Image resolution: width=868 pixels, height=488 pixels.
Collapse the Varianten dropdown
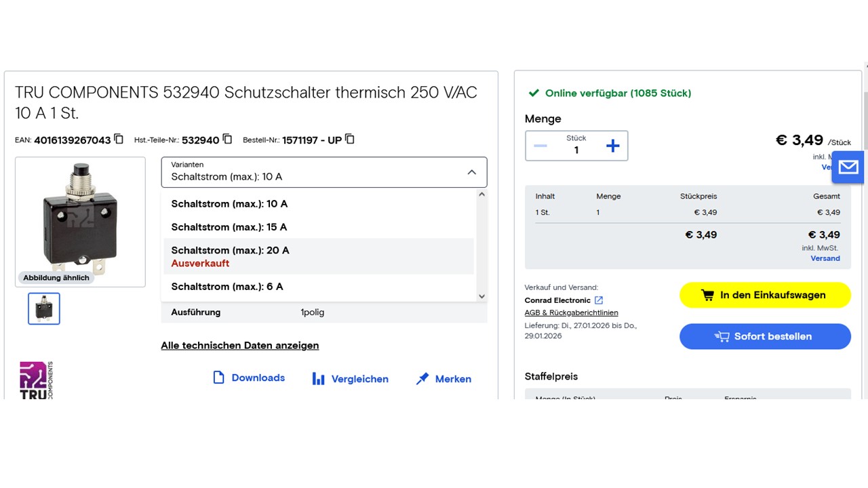tap(471, 172)
